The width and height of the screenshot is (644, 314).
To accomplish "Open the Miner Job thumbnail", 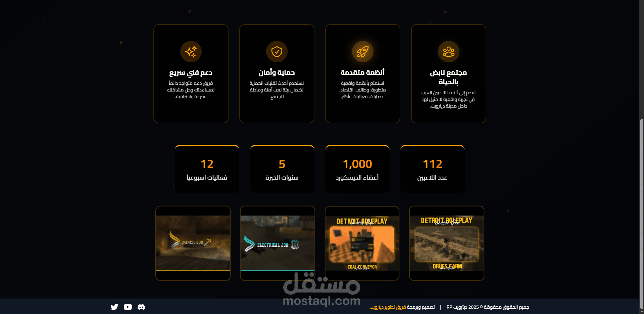I will coord(193,243).
